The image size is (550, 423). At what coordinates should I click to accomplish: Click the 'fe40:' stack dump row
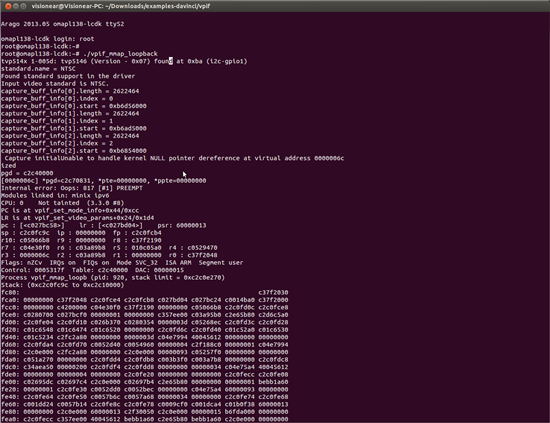[x=145, y=397]
